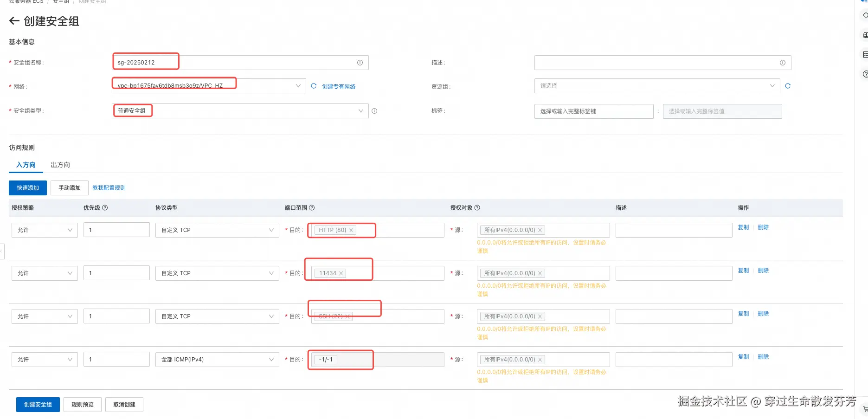Click the 规则预览 button
Viewport: 868px width, 419px height.
click(83, 405)
